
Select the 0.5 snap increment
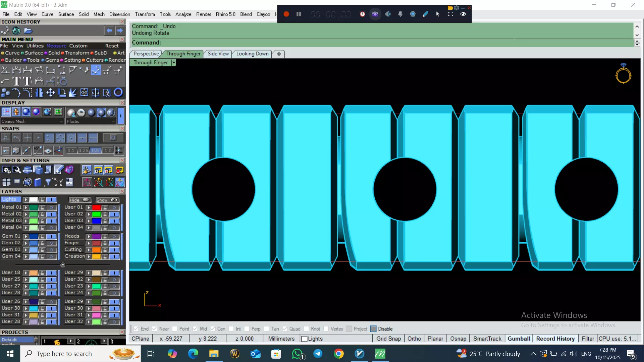point(95,150)
